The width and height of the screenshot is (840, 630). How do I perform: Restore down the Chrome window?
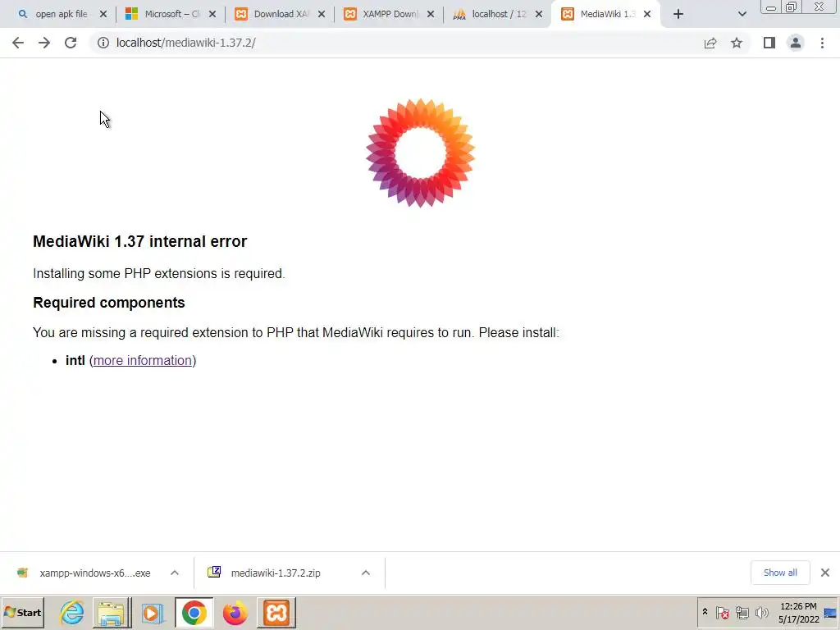(x=792, y=7)
